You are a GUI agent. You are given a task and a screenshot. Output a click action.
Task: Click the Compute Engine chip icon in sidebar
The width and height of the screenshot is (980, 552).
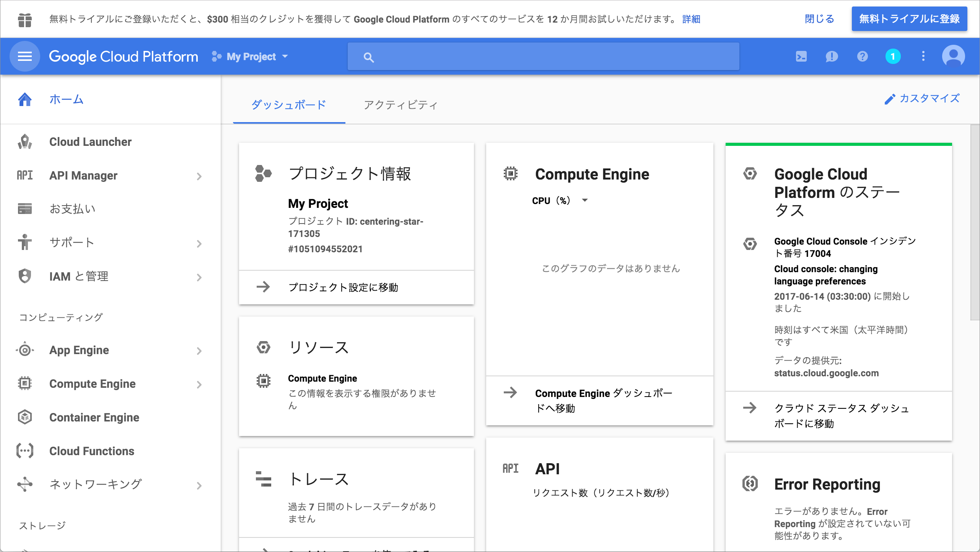pyautogui.click(x=25, y=383)
